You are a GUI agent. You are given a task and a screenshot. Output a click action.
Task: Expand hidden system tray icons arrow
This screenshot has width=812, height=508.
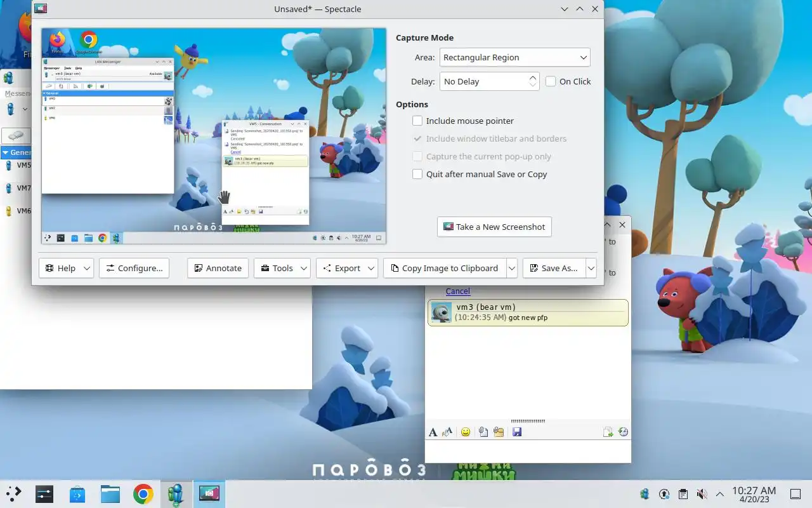coord(720,494)
